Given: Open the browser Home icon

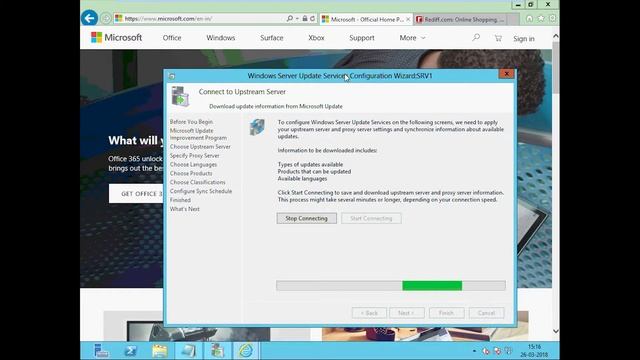Looking at the screenshot, I should 529,19.
